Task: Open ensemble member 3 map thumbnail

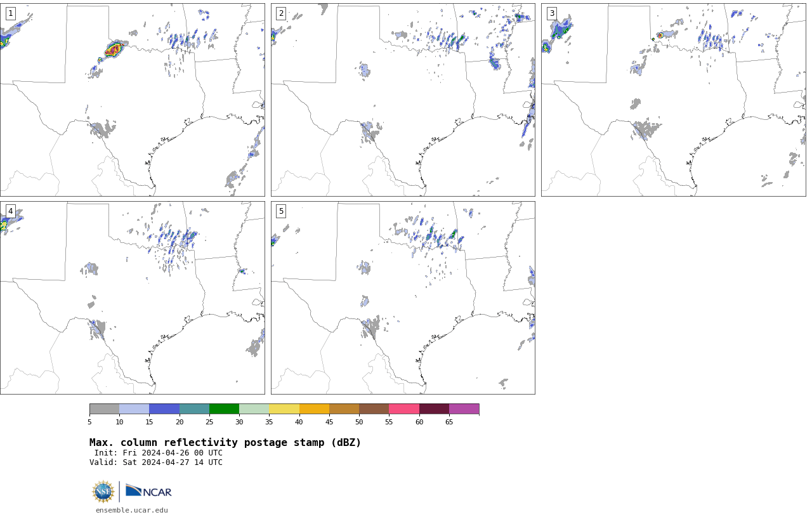Action: (673, 100)
